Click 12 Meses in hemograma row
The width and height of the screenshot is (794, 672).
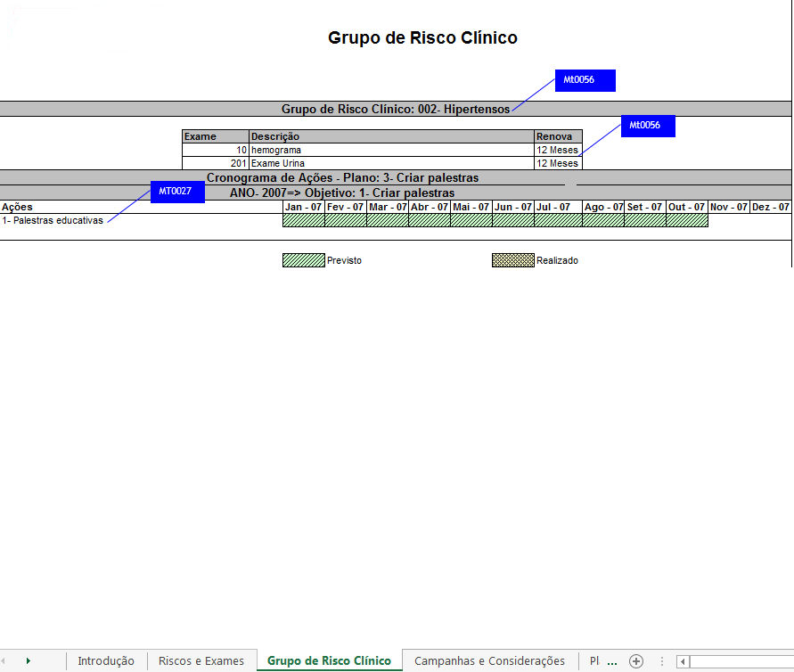coord(558,150)
